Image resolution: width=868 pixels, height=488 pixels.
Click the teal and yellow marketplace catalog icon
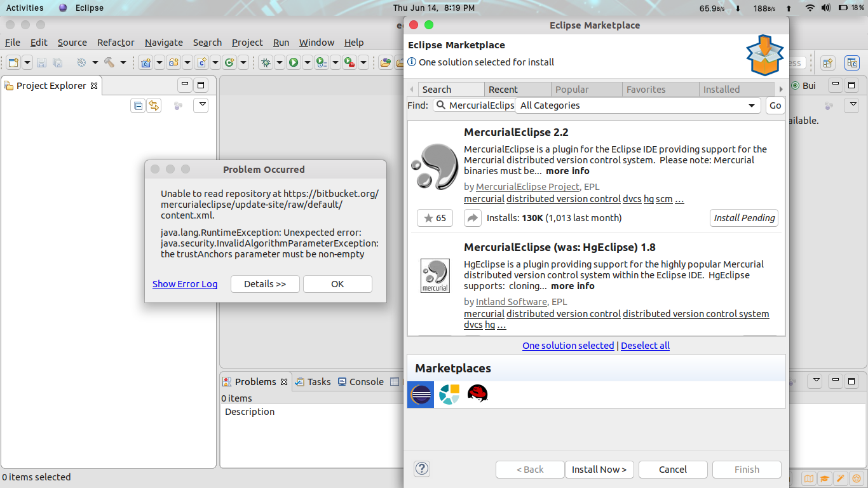449,395
